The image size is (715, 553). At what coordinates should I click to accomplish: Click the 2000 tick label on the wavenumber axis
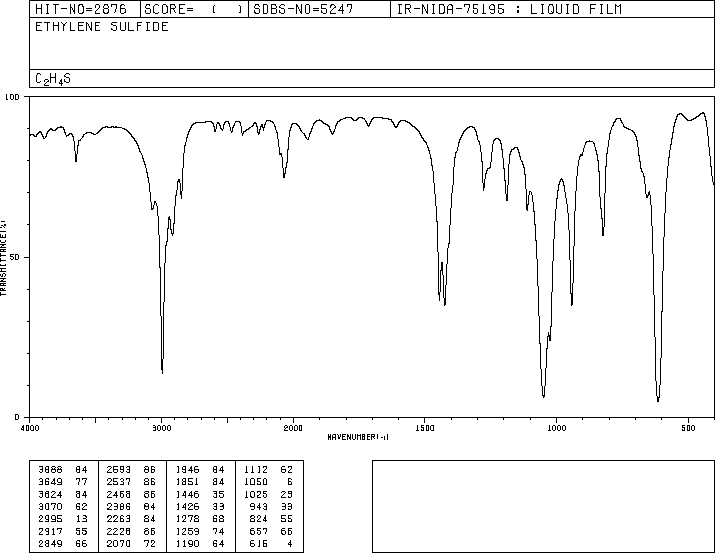[x=293, y=428]
